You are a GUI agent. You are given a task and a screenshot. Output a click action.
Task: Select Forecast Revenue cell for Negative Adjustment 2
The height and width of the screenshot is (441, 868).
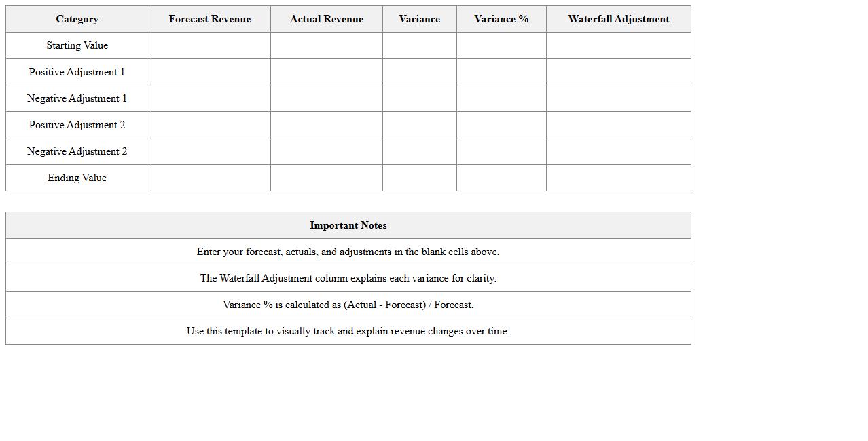[210, 151]
